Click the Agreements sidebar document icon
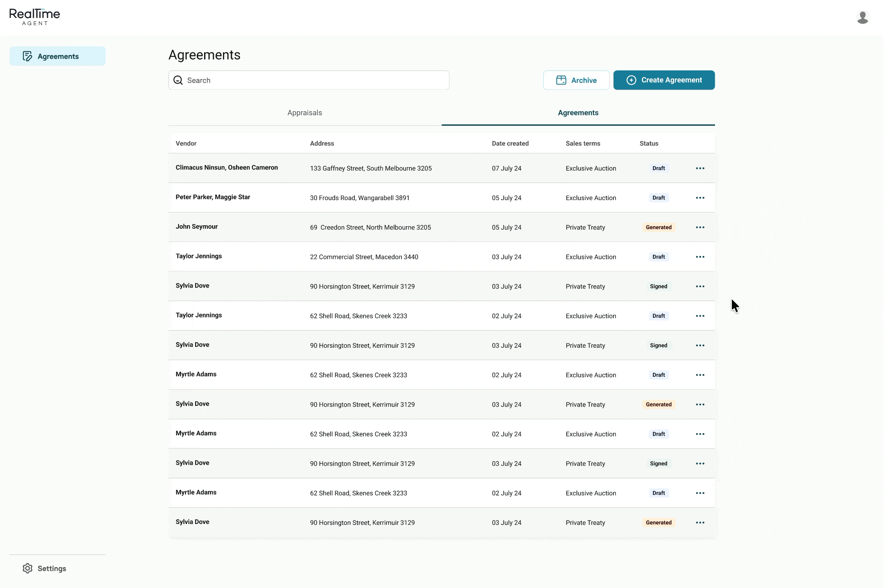Screen dimensions: 883x588 (x=27, y=56)
